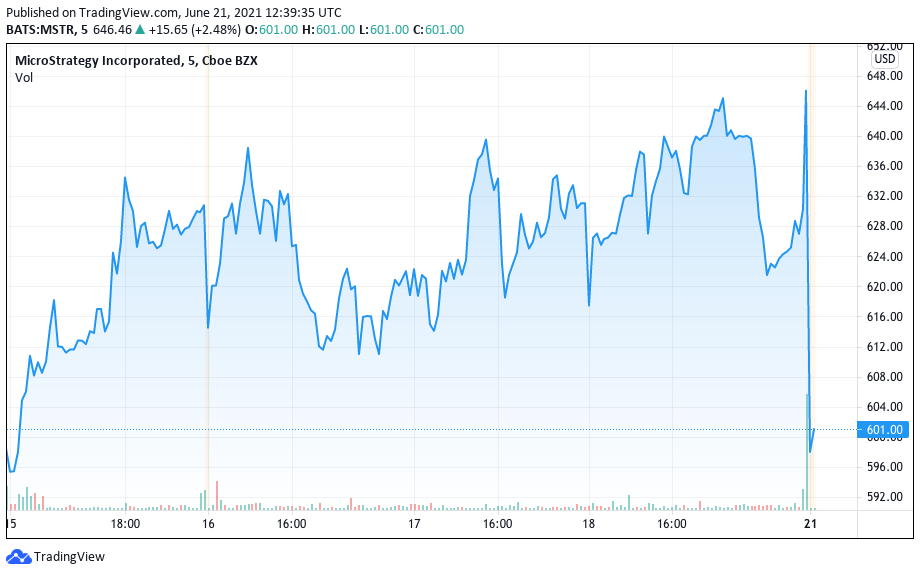920x575 pixels.
Task: Click the date 16 time axis label
Action: tap(208, 524)
